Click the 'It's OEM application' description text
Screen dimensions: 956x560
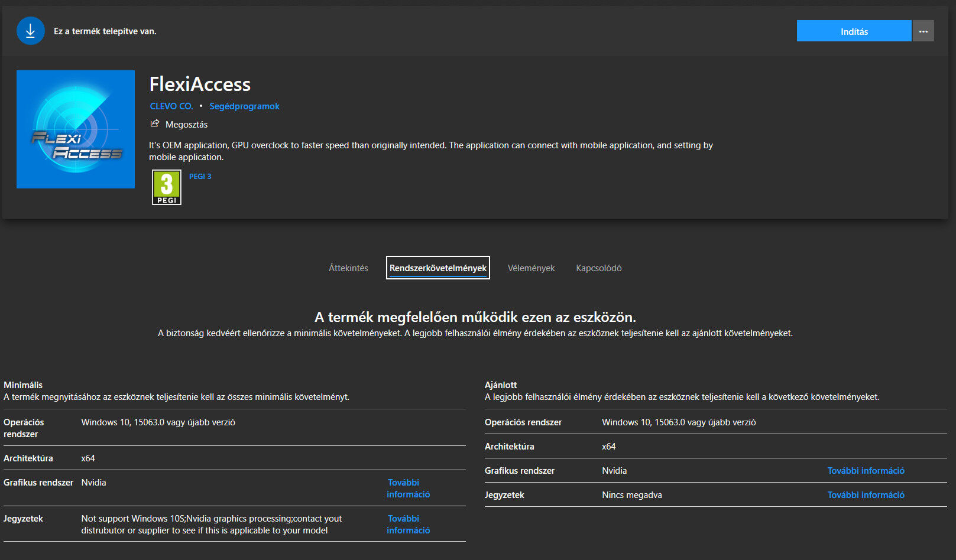(431, 151)
